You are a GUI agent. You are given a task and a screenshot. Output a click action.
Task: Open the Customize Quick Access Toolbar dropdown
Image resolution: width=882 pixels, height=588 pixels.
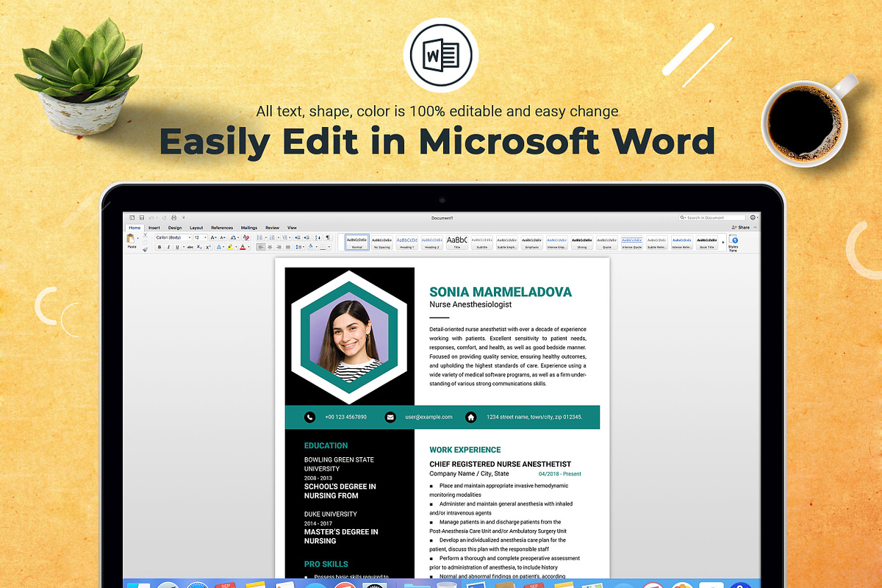(x=183, y=218)
